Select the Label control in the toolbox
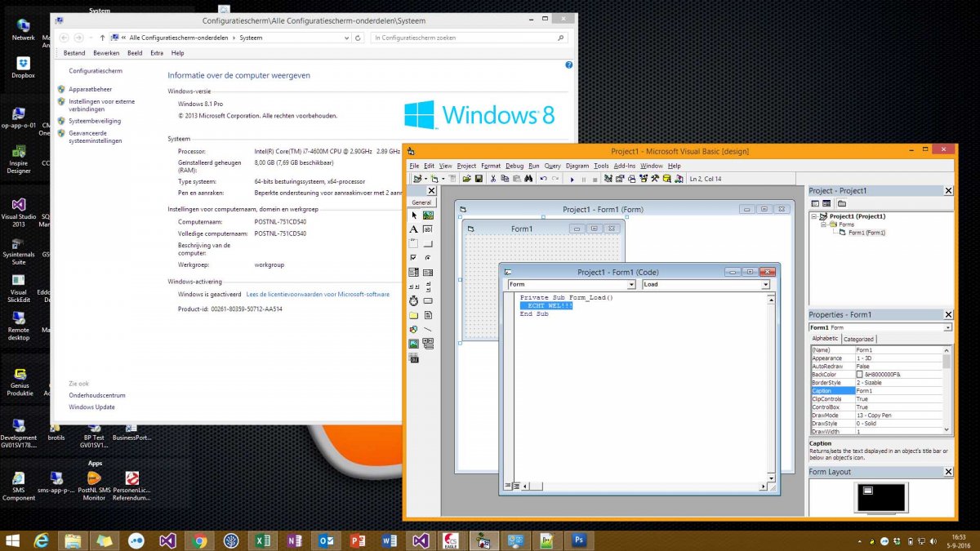The image size is (980, 551). (x=414, y=229)
